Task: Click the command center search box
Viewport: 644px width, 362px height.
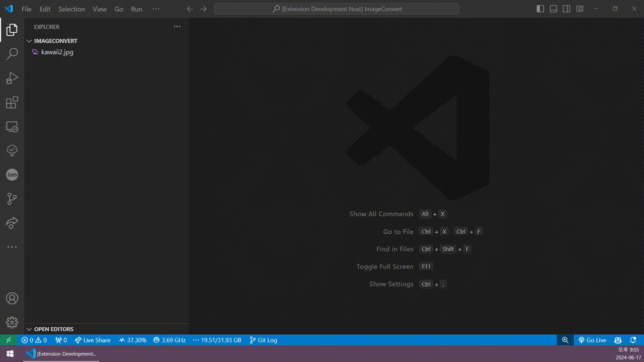Action: [x=337, y=9]
